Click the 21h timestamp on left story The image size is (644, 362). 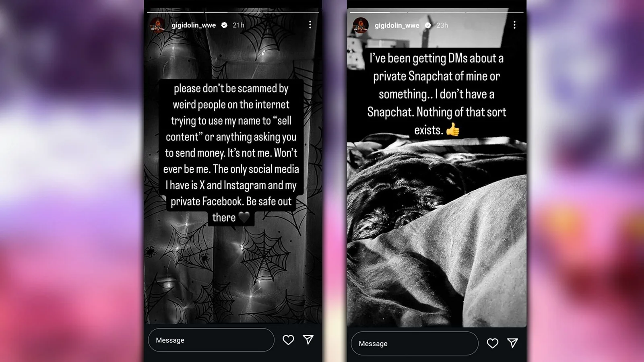tap(238, 25)
